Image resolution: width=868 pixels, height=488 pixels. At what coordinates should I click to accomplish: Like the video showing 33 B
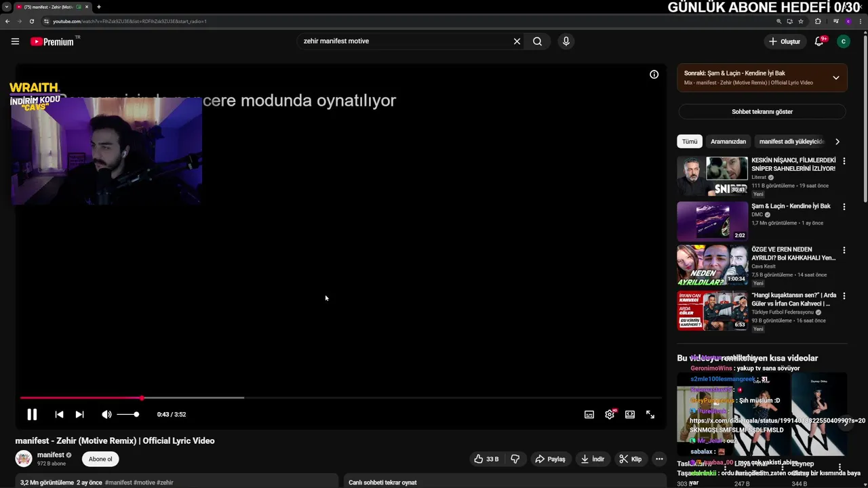tap(486, 460)
